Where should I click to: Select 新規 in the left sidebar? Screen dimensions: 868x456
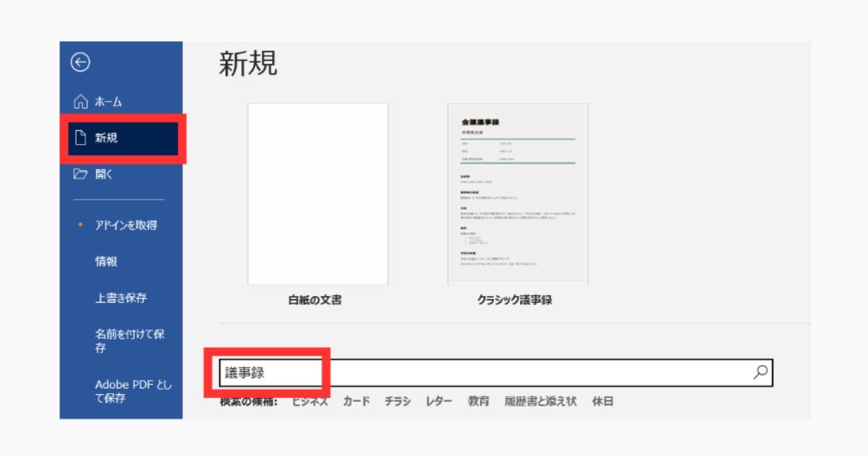[106, 138]
